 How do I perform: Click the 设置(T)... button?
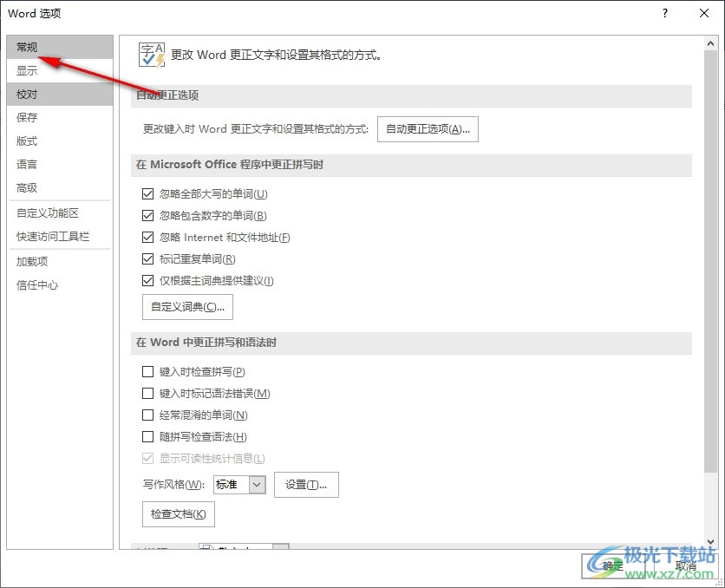click(x=306, y=485)
